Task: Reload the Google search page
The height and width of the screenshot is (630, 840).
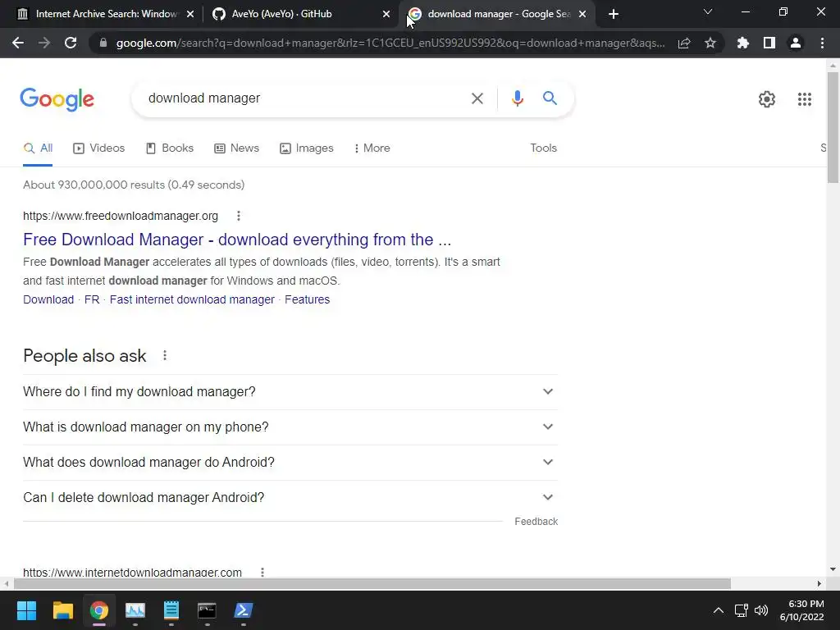Action: click(71, 43)
